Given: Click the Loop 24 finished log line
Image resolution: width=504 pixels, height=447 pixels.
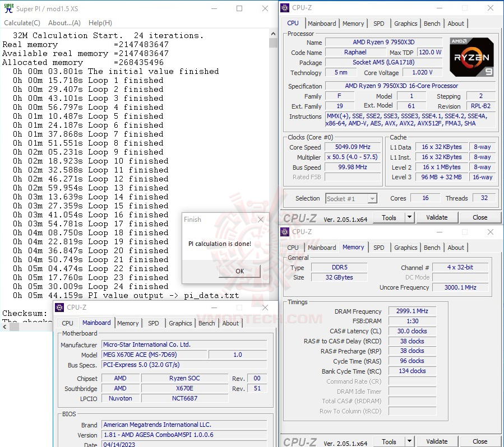Looking at the screenshot, I should pos(91,286).
